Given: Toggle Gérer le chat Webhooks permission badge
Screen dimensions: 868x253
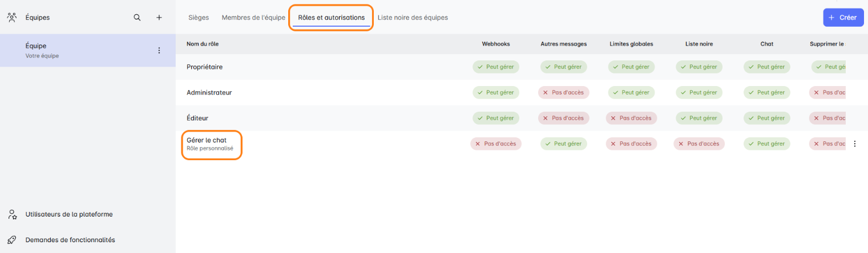Looking at the screenshot, I should (x=495, y=144).
